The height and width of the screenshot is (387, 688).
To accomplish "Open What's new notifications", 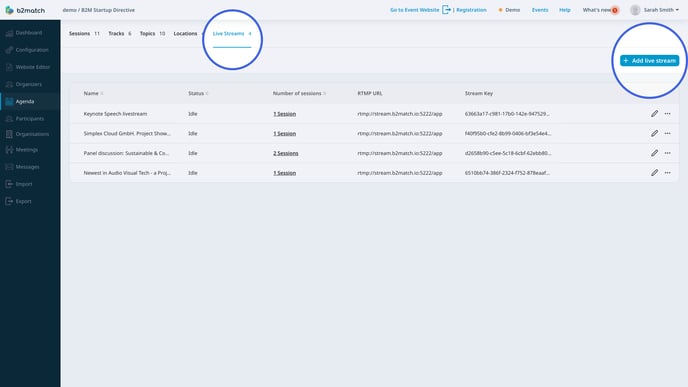I will coord(600,10).
